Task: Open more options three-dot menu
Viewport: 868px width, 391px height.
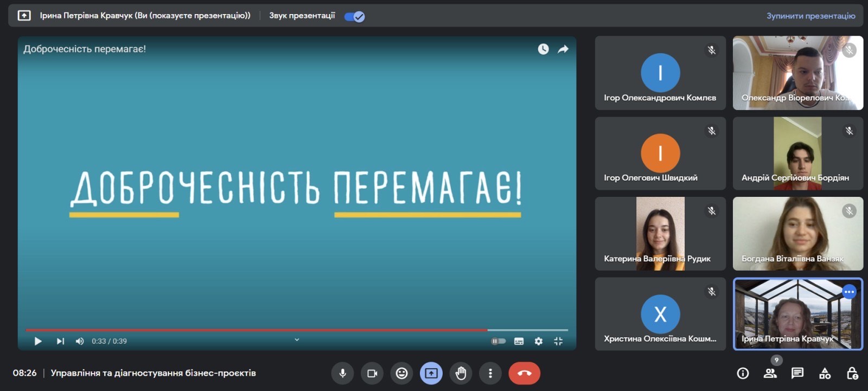Action: tap(490, 373)
